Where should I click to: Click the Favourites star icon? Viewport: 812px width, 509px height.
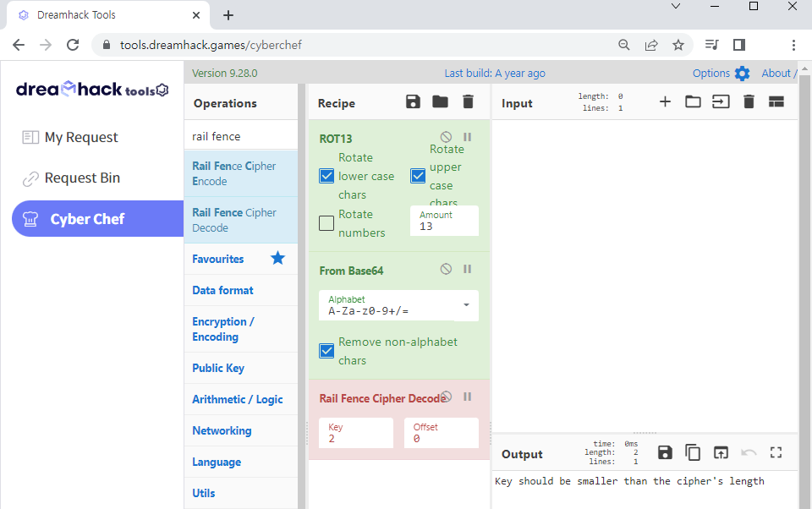278,258
